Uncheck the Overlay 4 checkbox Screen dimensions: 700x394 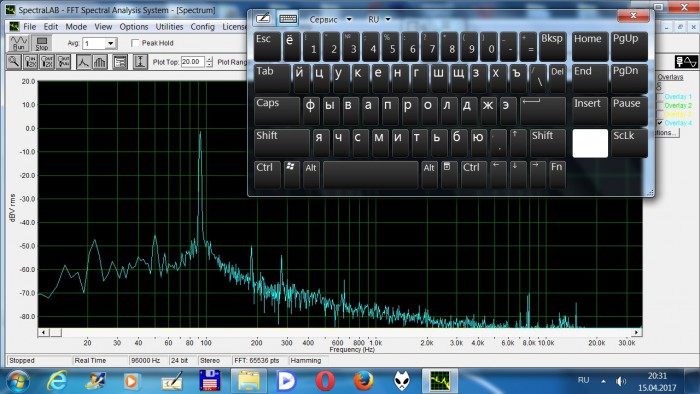click(x=660, y=123)
